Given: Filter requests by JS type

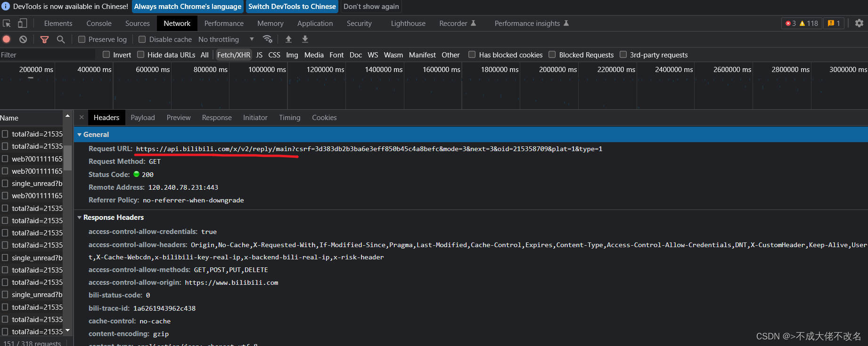Looking at the screenshot, I should coord(259,55).
